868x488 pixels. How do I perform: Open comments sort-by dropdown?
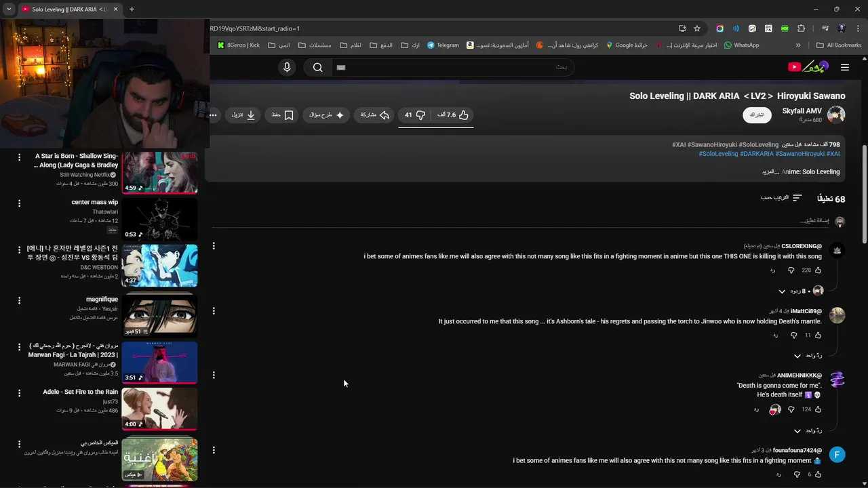[x=782, y=198]
